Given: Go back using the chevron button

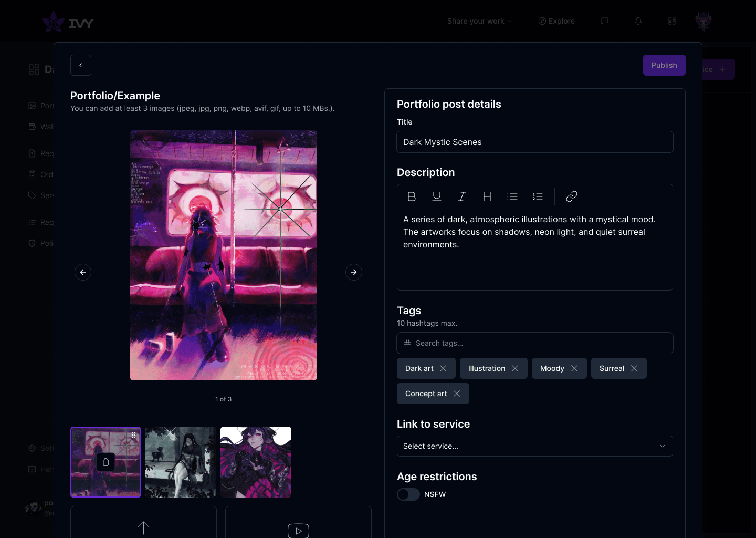Looking at the screenshot, I should (81, 65).
